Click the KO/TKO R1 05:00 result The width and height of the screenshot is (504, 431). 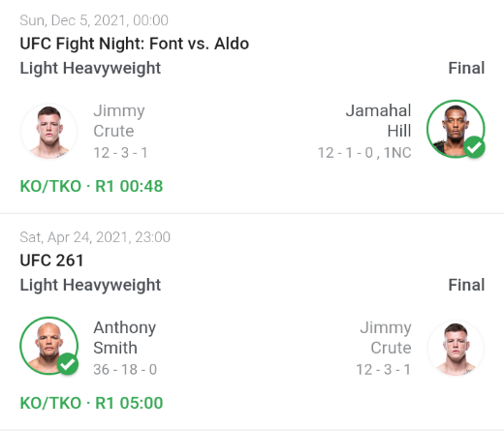[91, 403]
